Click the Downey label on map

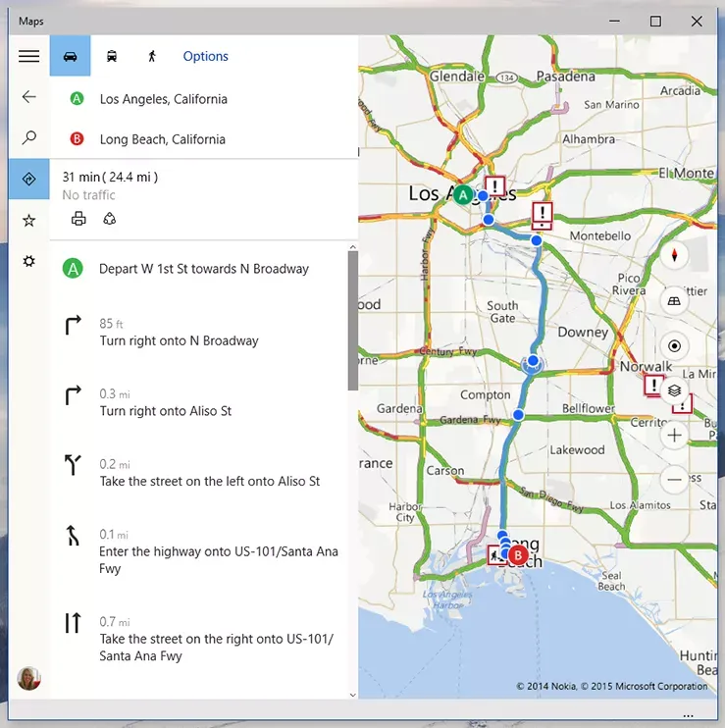point(583,332)
